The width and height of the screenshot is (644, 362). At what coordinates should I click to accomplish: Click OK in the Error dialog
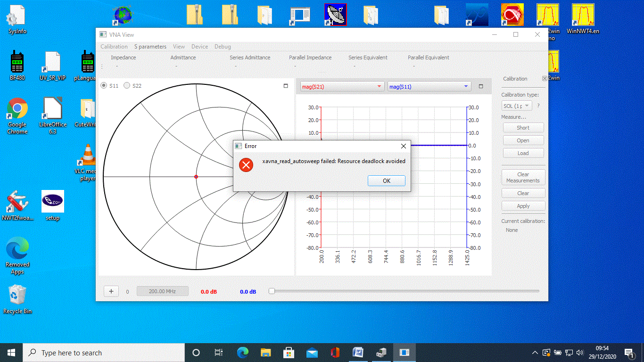386,181
